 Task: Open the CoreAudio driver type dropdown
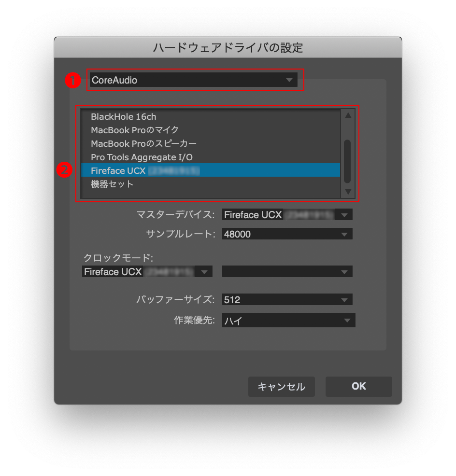click(193, 80)
